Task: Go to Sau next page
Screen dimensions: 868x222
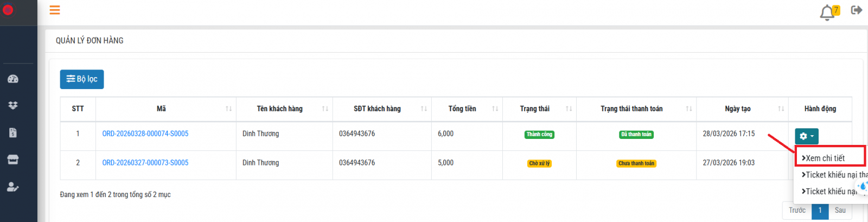Action: point(840,211)
